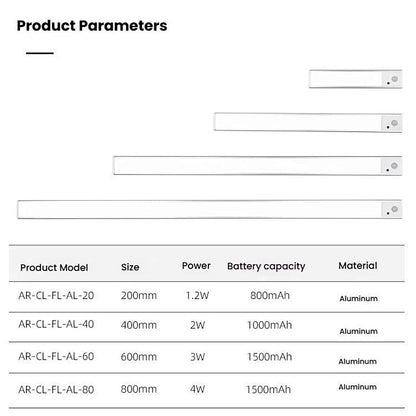This screenshot has width=416, height=416.
Task: Select model AR-CL-FL-AL-60 cell
Action: coord(56,356)
